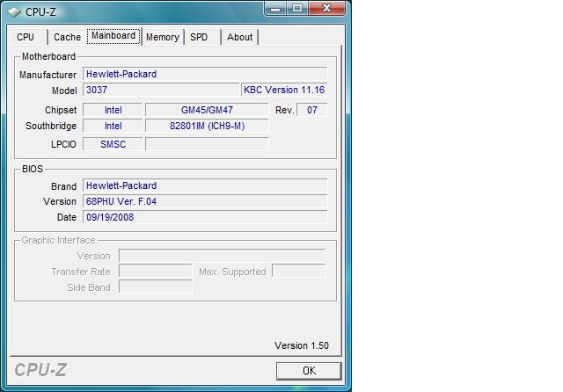Image resolution: width=563 pixels, height=392 pixels.
Task: Switch to the CPU tab
Action: [29, 37]
